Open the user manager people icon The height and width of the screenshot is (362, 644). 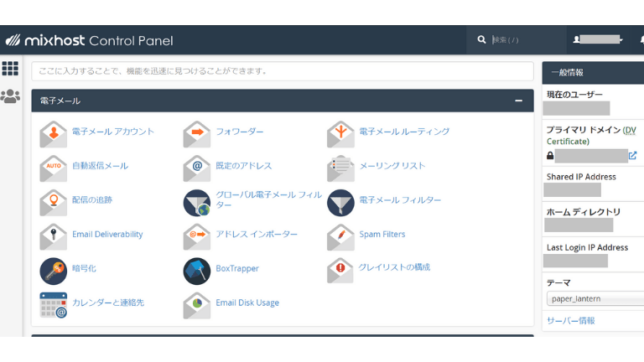coord(10,96)
